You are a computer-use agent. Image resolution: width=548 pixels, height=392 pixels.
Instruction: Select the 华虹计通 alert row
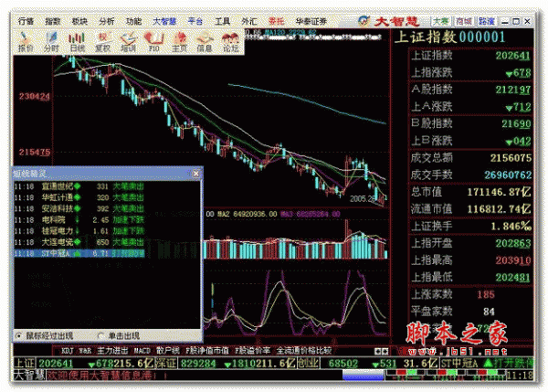(79, 197)
